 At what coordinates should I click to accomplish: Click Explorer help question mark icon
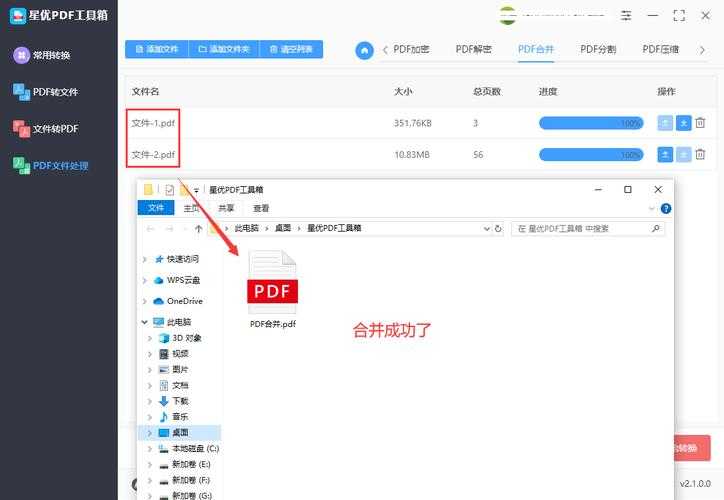[x=666, y=209]
